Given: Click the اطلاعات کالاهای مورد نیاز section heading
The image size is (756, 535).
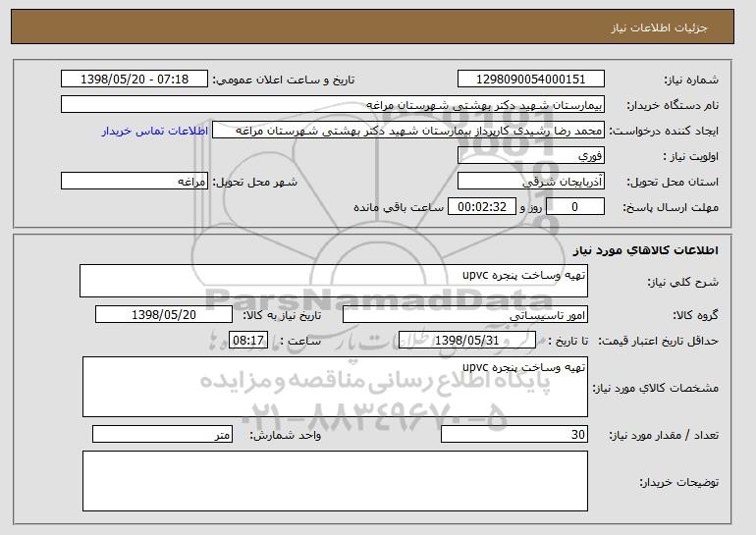Looking at the screenshot, I should coord(646,250).
